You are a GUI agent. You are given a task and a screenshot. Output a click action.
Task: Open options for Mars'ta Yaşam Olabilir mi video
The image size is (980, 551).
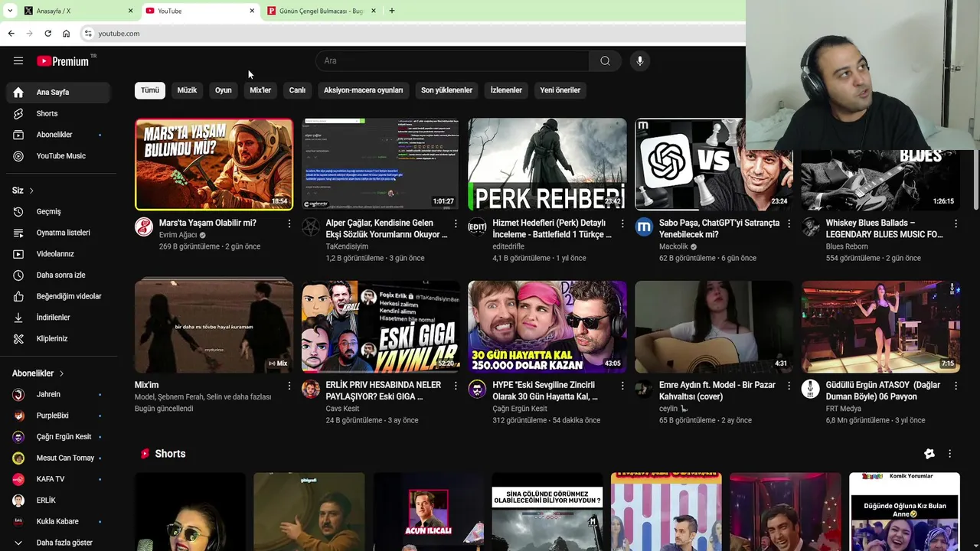[289, 223]
